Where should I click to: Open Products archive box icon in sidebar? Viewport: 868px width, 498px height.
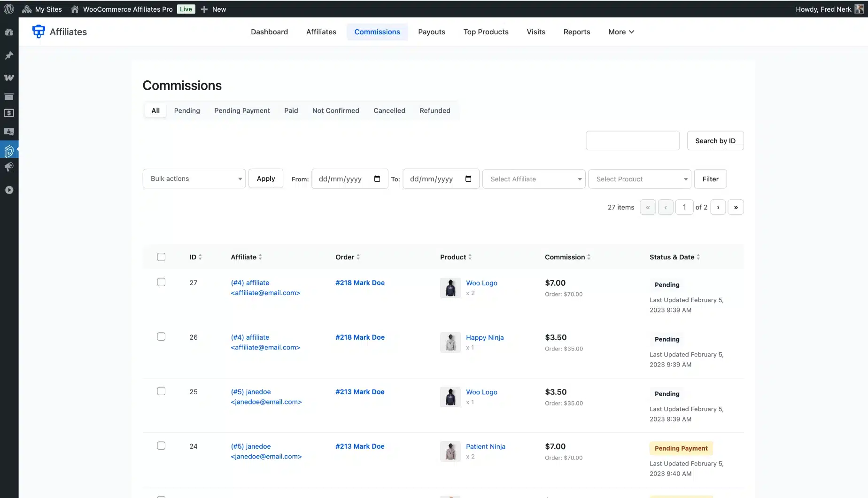[x=9, y=97]
